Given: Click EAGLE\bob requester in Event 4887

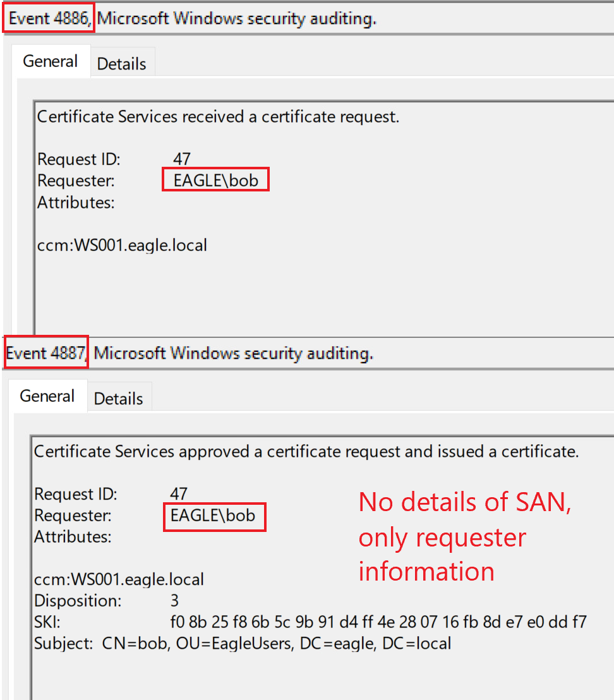Looking at the screenshot, I should (213, 516).
